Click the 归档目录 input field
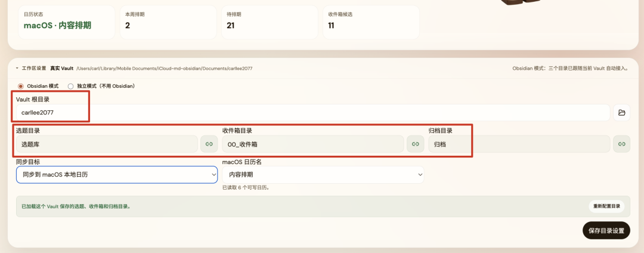The width and height of the screenshot is (644, 253). pyautogui.click(x=519, y=144)
